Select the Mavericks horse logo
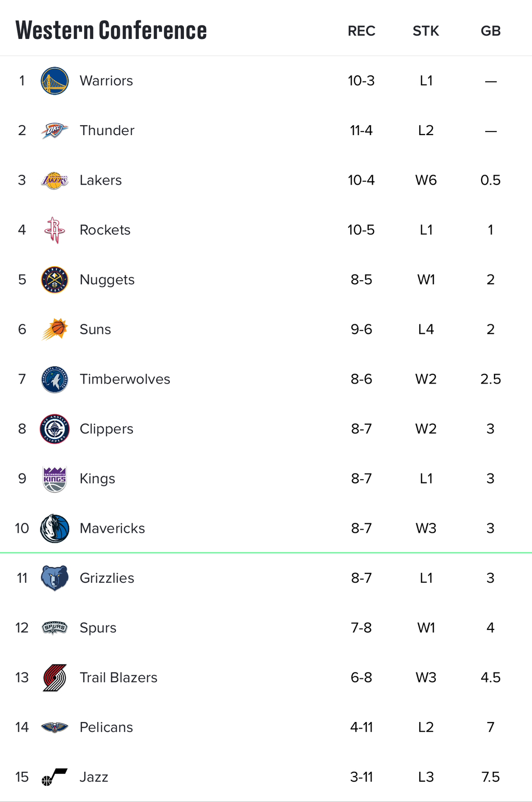532x802 pixels. [x=55, y=529]
